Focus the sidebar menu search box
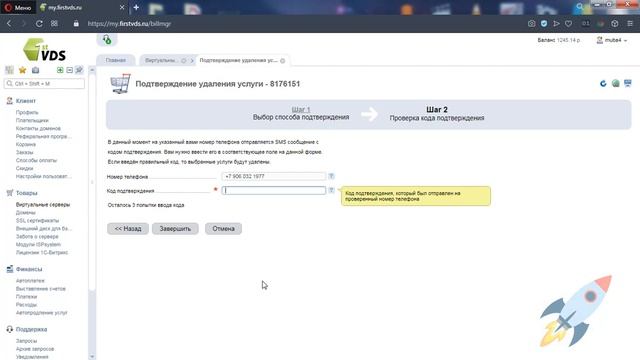Viewport: 640px width, 360px height. pos(44,84)
